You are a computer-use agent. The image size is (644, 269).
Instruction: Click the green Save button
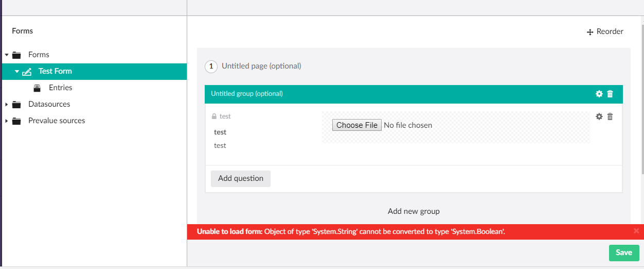(623, 253)
